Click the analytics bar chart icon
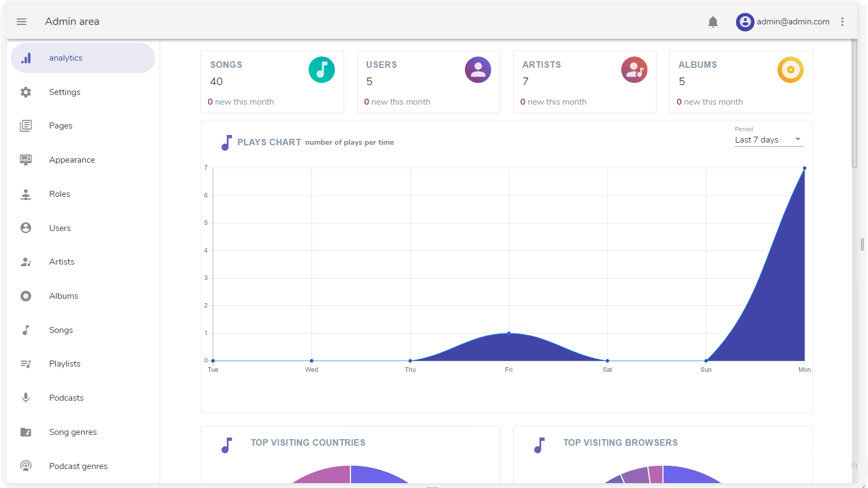The width and height of the screenshot is (868, 488). 26,58
